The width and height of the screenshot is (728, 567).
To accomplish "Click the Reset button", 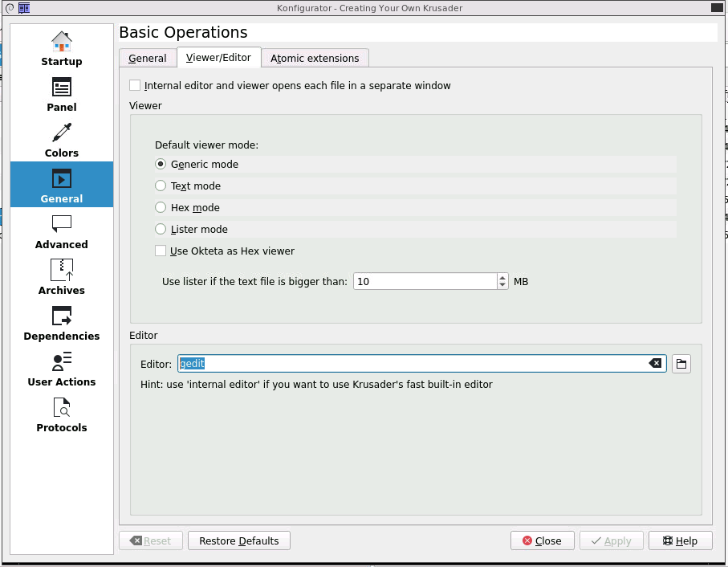I will tap(151, 540).
